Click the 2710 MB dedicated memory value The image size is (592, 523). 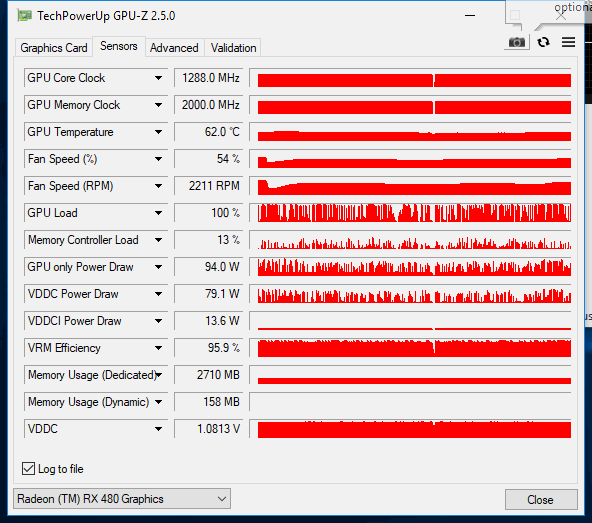[x=208, y=375]
